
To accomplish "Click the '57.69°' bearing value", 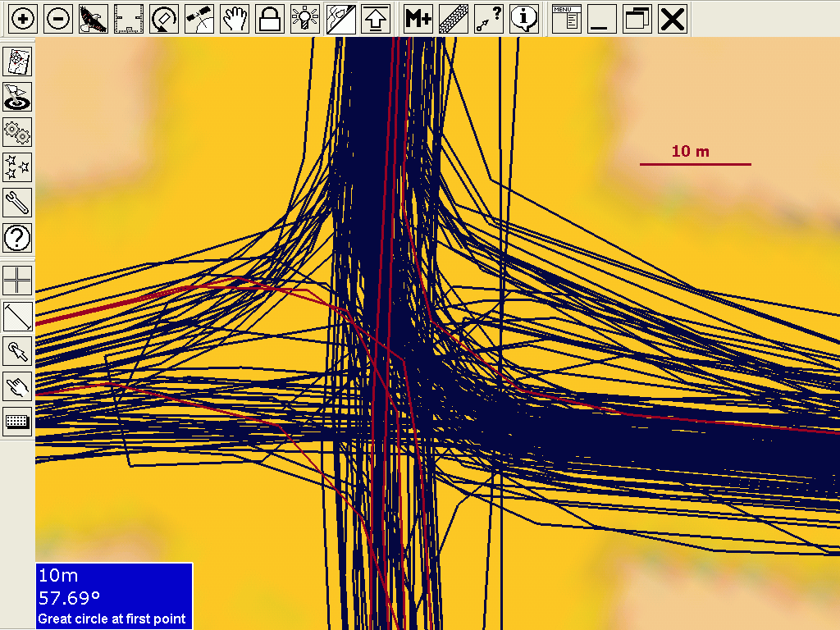I will pyautogui.click(x=70, y=597).
